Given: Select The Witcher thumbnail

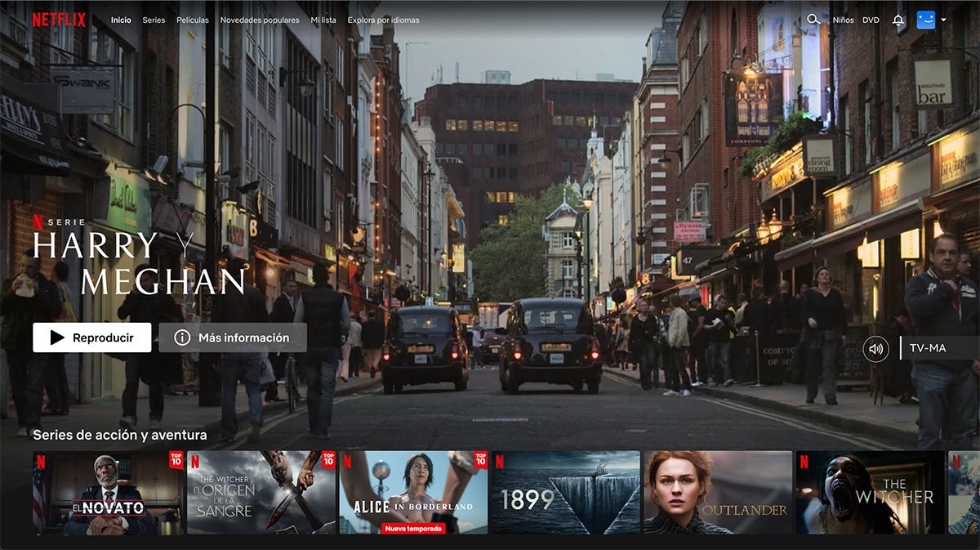Looking at the screenshot, I should click(871, 493).
